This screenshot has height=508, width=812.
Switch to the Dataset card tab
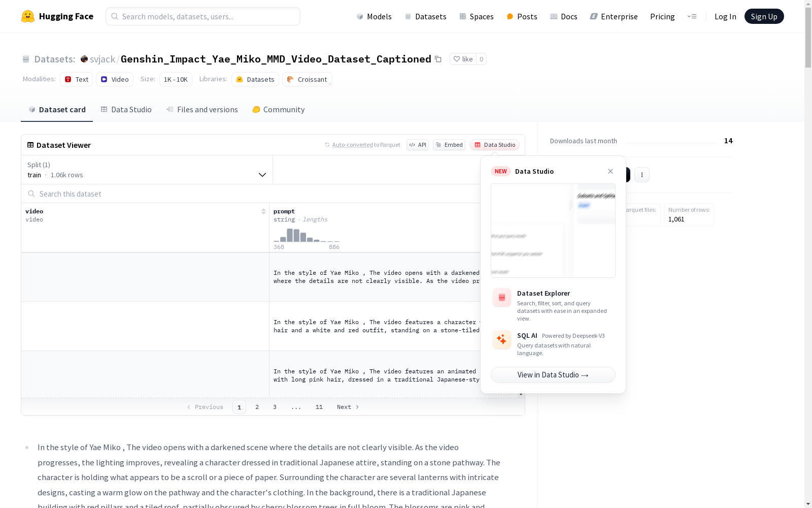57,110
